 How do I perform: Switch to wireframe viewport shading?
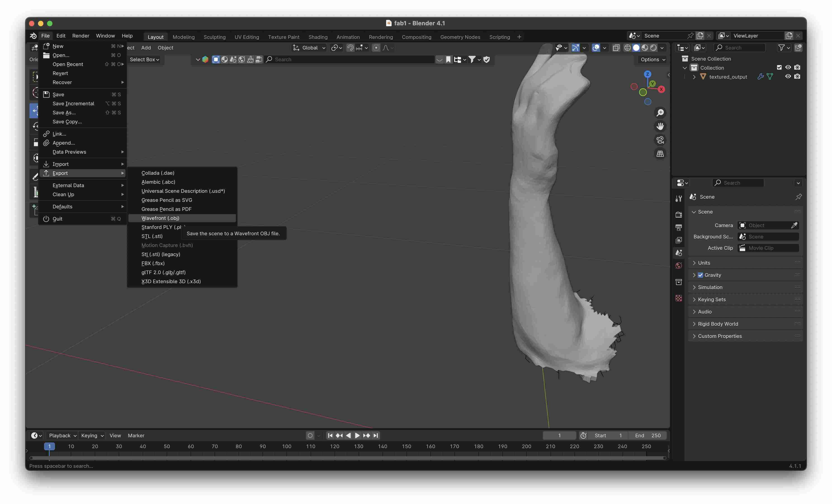point(627,48)
